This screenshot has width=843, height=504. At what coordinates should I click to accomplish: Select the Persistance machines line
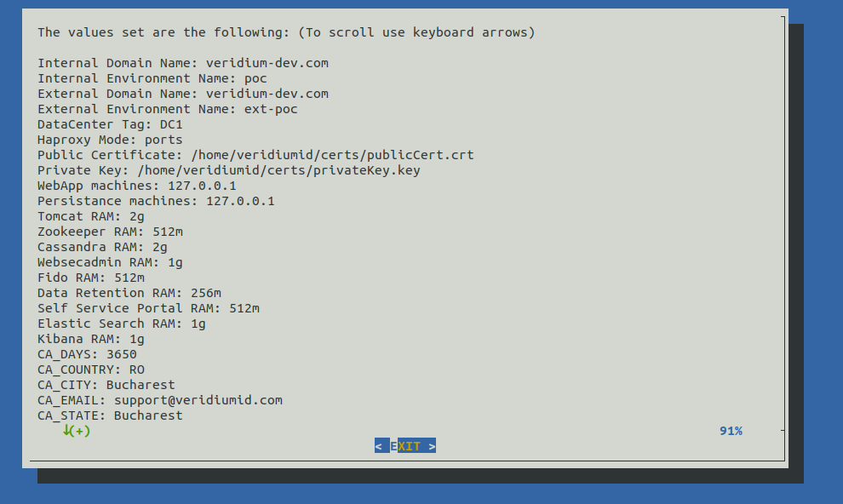click(x=156, y=201)
